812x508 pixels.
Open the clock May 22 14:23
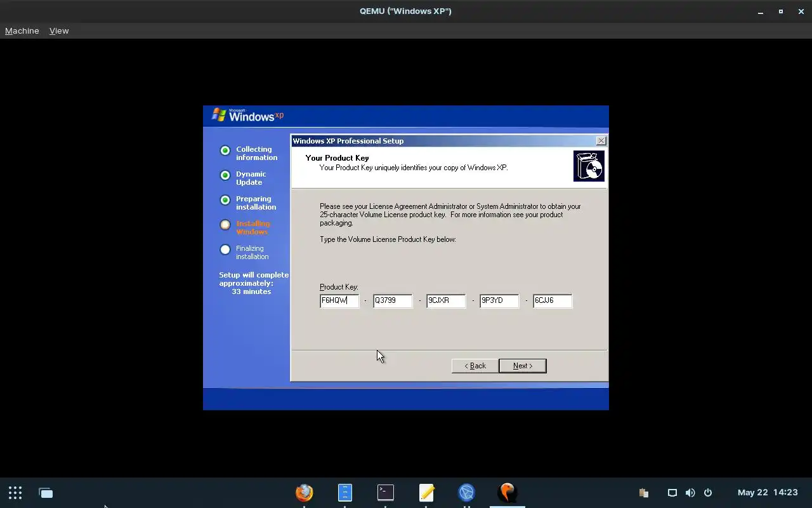coord(768,493)
